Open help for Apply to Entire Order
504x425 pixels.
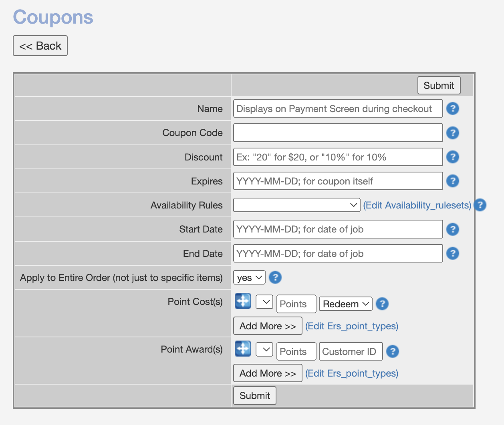point(275,277)
